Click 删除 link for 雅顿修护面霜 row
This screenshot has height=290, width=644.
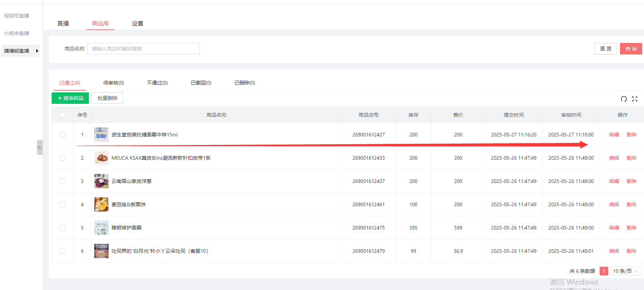631,228
